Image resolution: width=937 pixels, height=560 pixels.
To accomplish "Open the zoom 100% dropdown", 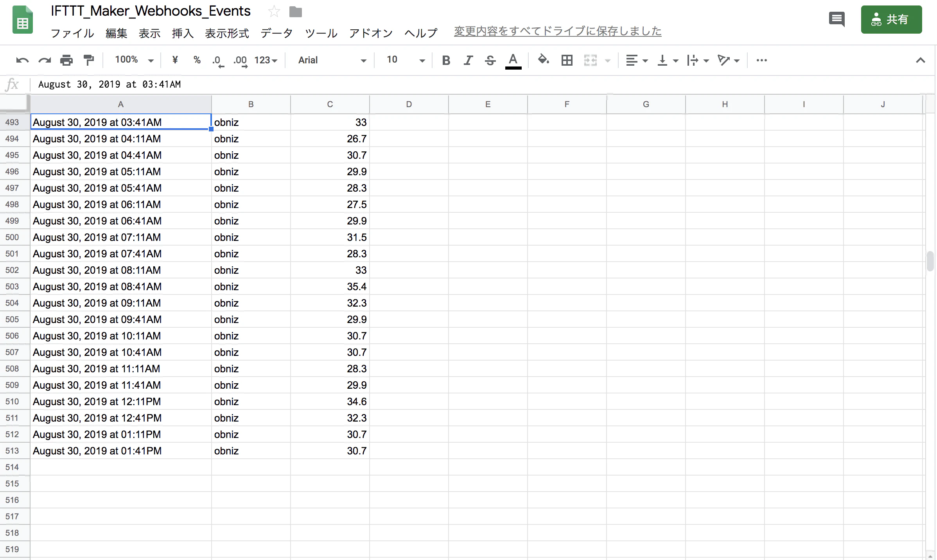I will 134,60.
